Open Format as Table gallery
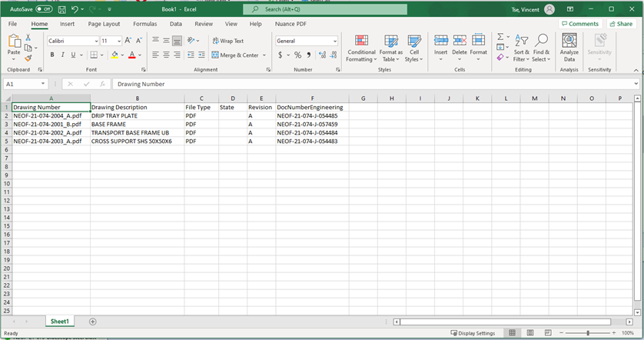 coord(391,48)
